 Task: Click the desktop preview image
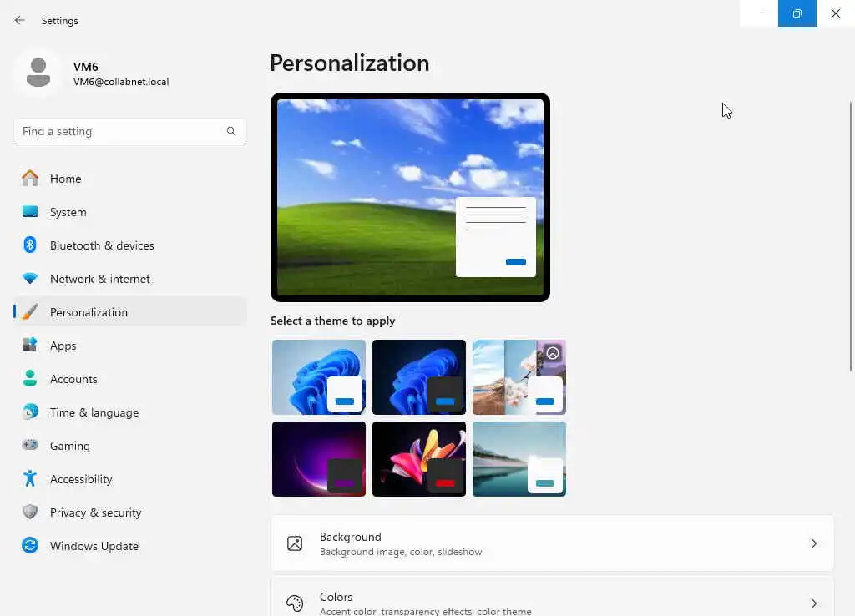(x=410, y=197)
